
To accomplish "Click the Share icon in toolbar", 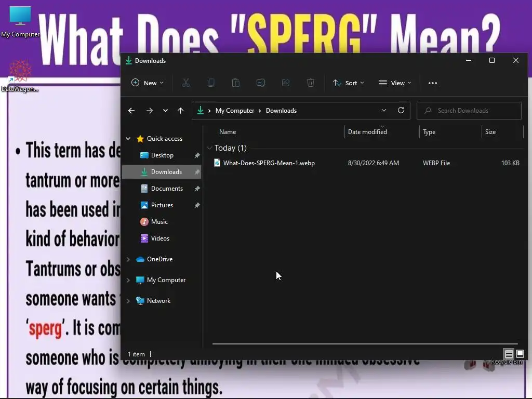I will pos(286,83).
